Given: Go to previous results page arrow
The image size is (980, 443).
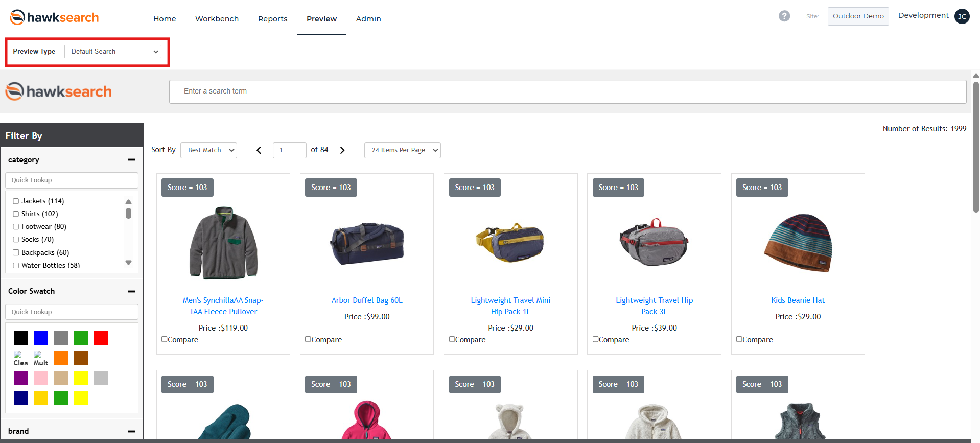Looking at the screenshot, I should click(259, 150).
